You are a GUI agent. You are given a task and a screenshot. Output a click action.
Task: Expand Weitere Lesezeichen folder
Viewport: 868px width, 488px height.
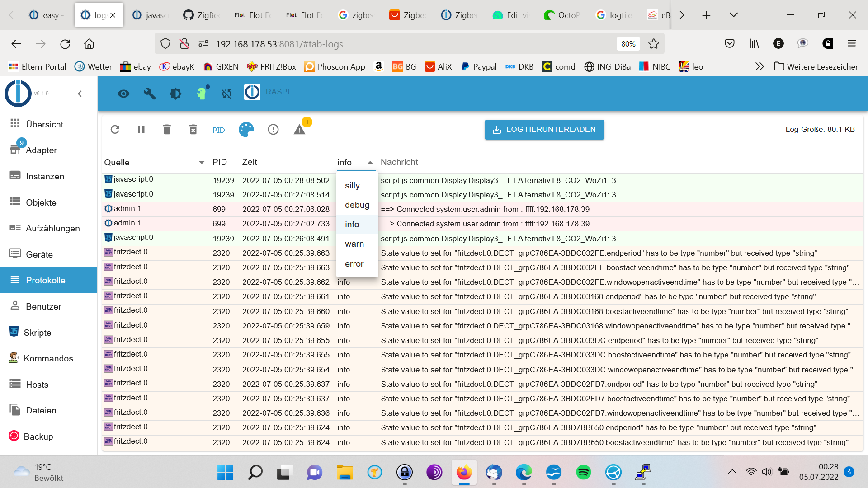click(817, 67)
